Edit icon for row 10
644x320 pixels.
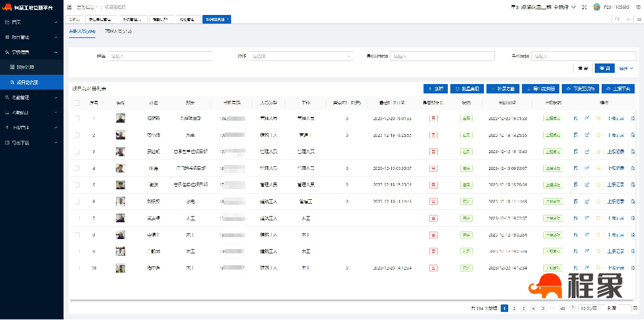click(587, 268)
